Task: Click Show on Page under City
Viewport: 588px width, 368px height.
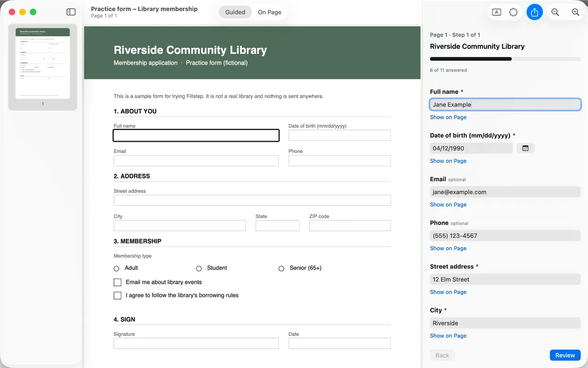Action: tap(448, 336)
